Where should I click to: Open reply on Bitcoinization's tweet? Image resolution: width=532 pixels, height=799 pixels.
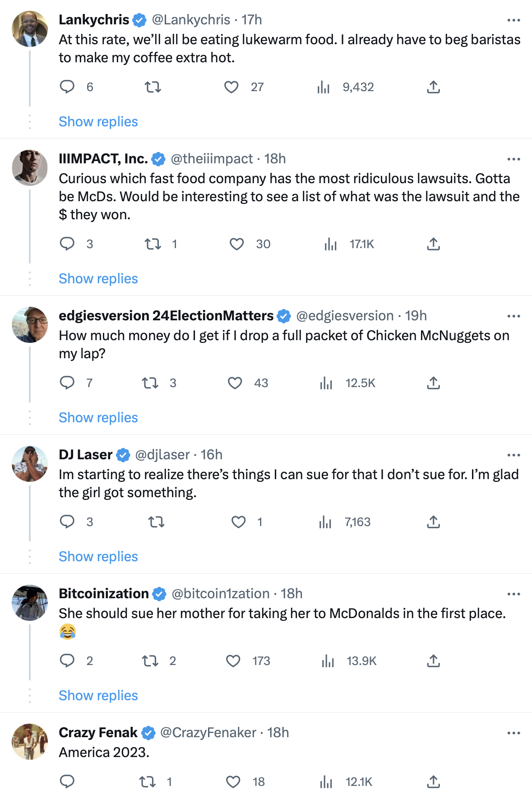click(67, 661)
